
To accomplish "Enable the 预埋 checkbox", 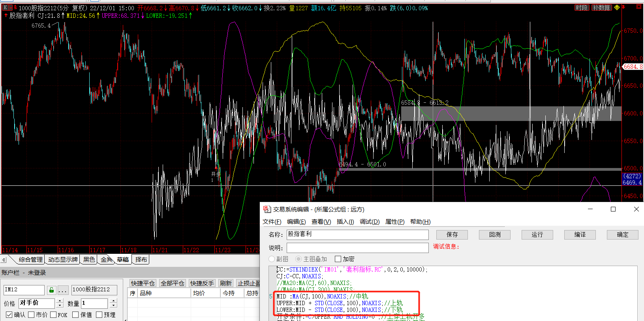I will pos(99,315).
